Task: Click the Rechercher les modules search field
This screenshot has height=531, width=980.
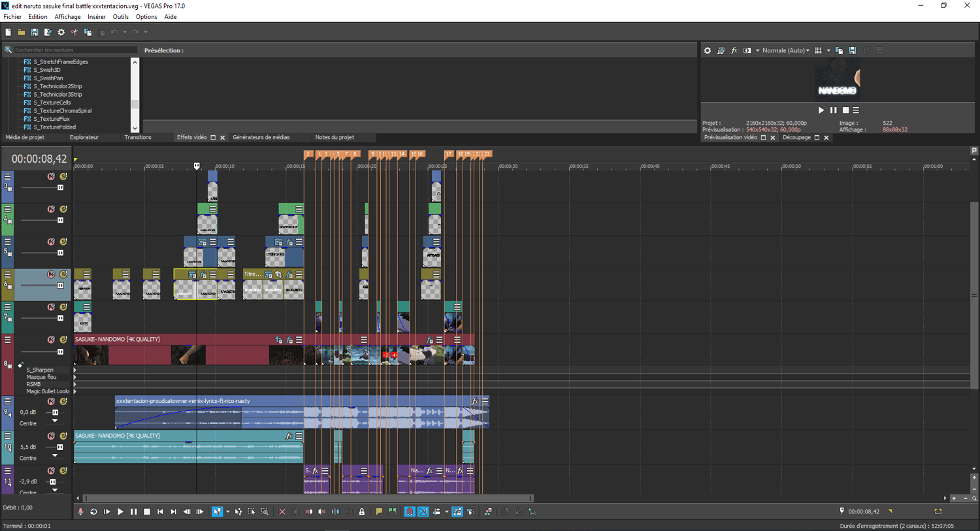Action: [74, 50]
